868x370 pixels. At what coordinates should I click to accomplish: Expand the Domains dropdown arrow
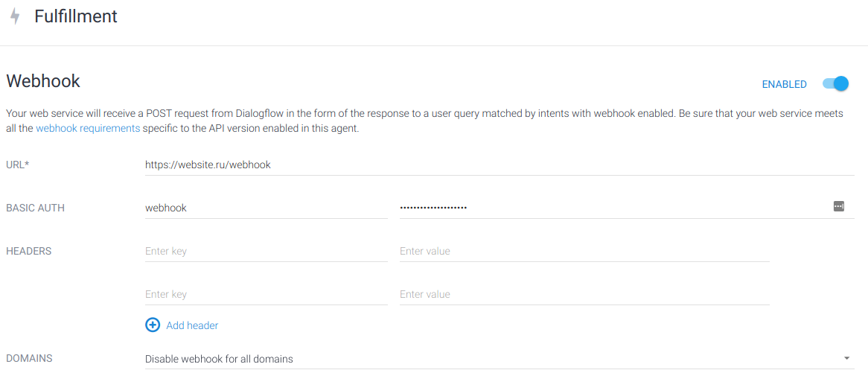[847, 359]
